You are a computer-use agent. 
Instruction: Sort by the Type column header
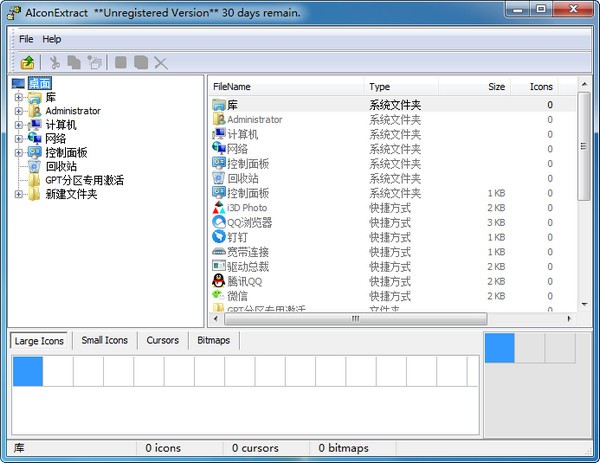379,87
